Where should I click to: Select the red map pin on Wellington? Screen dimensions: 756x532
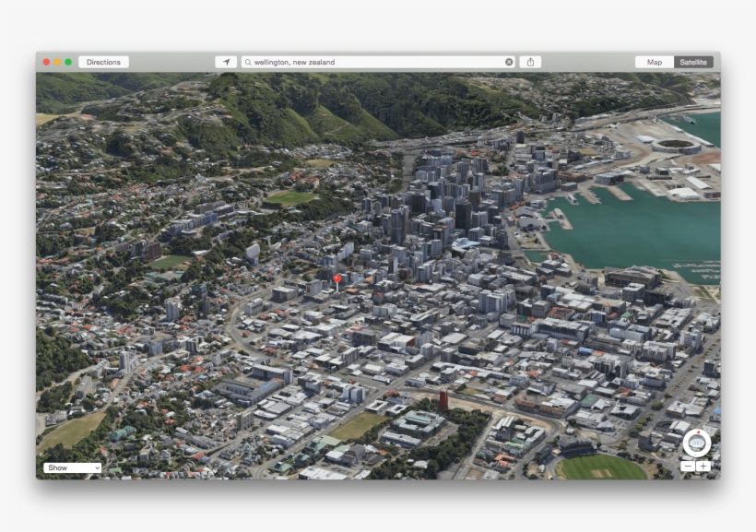[x=339, y=279]
